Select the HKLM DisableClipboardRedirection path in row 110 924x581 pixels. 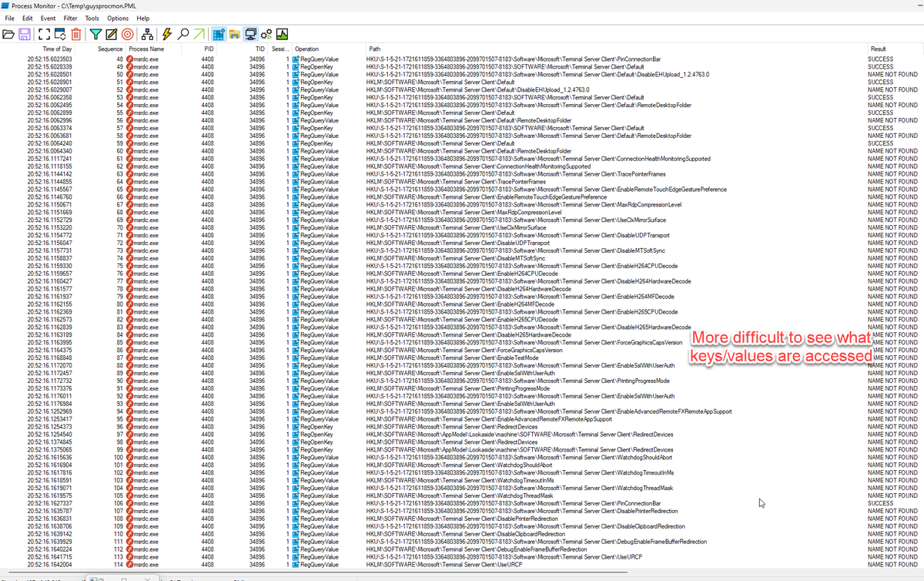[467, 534]
